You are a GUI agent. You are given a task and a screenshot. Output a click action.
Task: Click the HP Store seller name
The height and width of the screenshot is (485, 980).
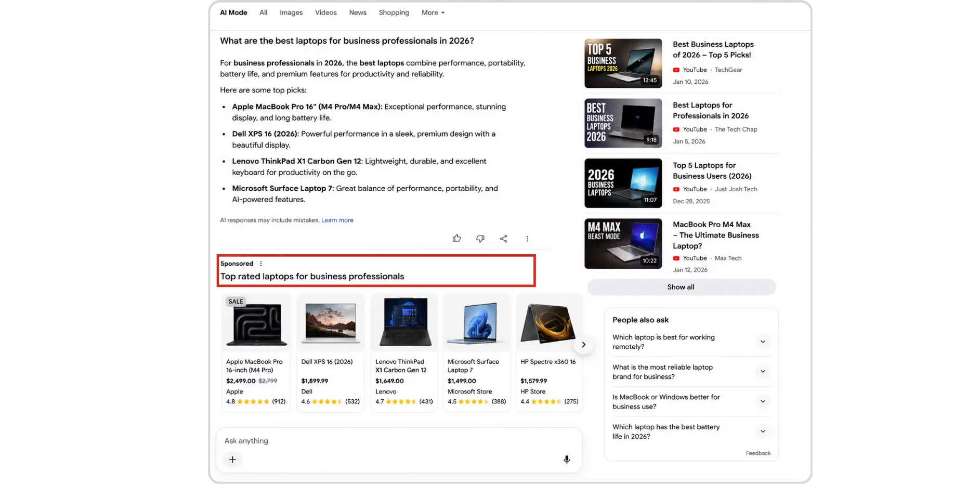(533, 392)
